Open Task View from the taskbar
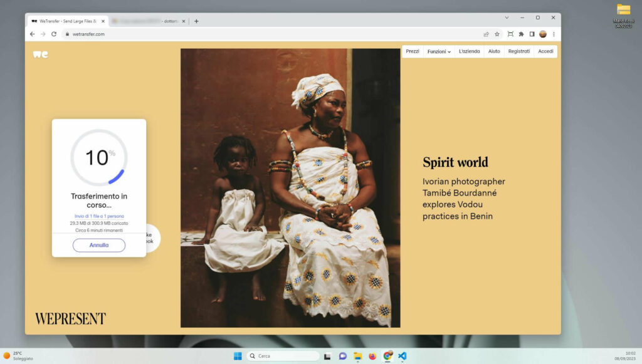This screenshot has width=642, height=364. coord(327,356)
